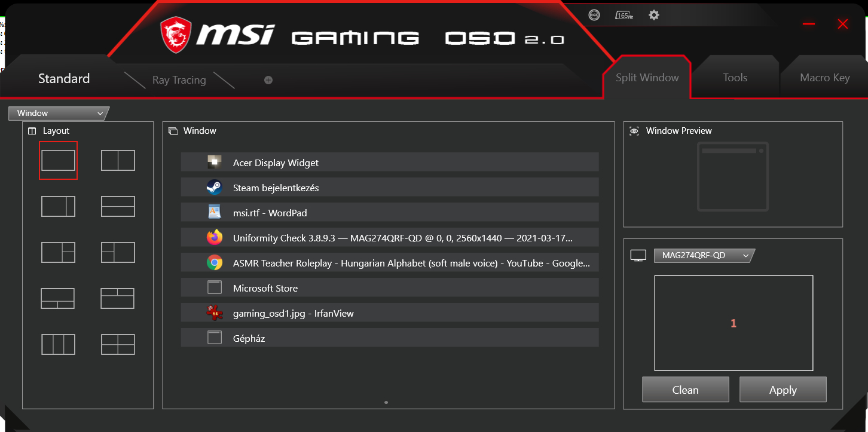This screenshot has width=868, height=432.
Task: Click the monitor icon beside MAG274QRF-QD
Action: click(638, 256)
